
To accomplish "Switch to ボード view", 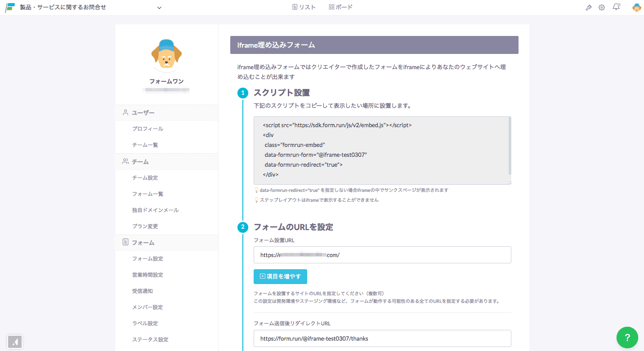I will (340, 7).
